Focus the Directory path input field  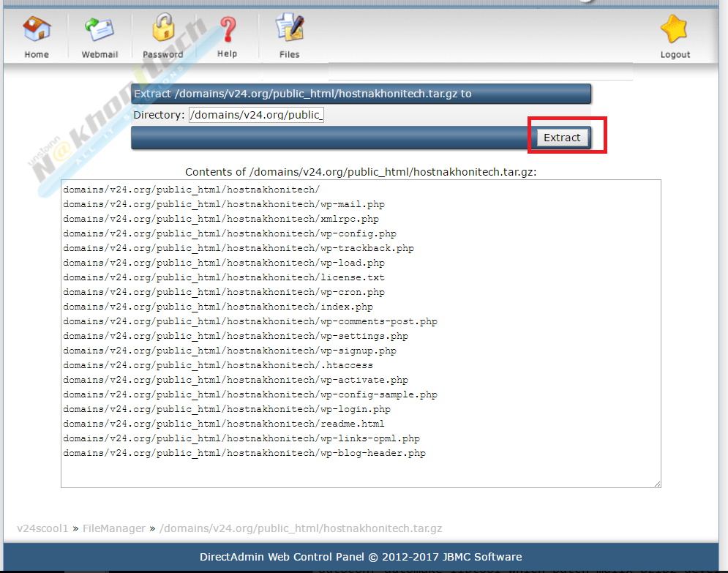[256, 115]
